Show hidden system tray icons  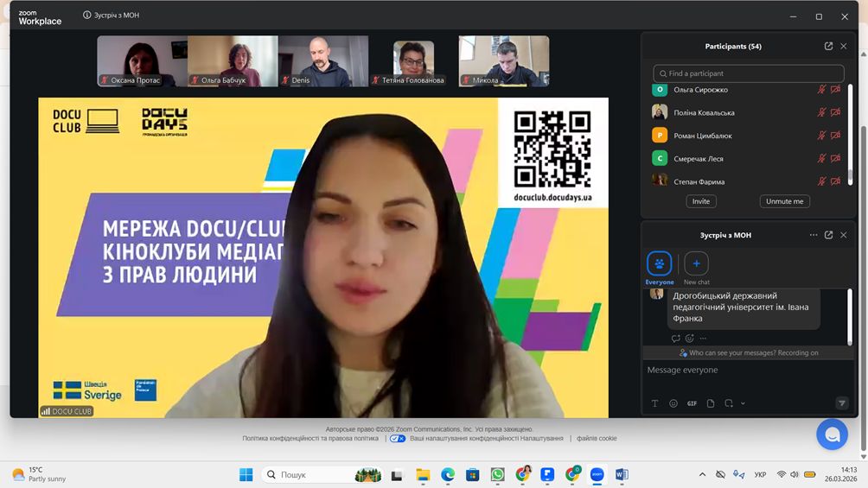[702, 474]
